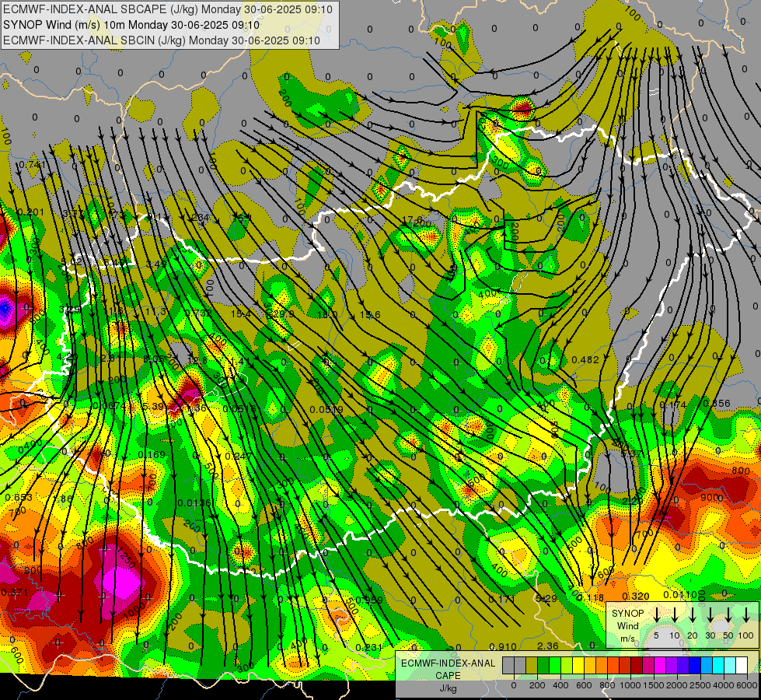This screenshot has height=700, width=761.
Task: Click the '17.6' value on the map
Action: click(x=412, y=219)
